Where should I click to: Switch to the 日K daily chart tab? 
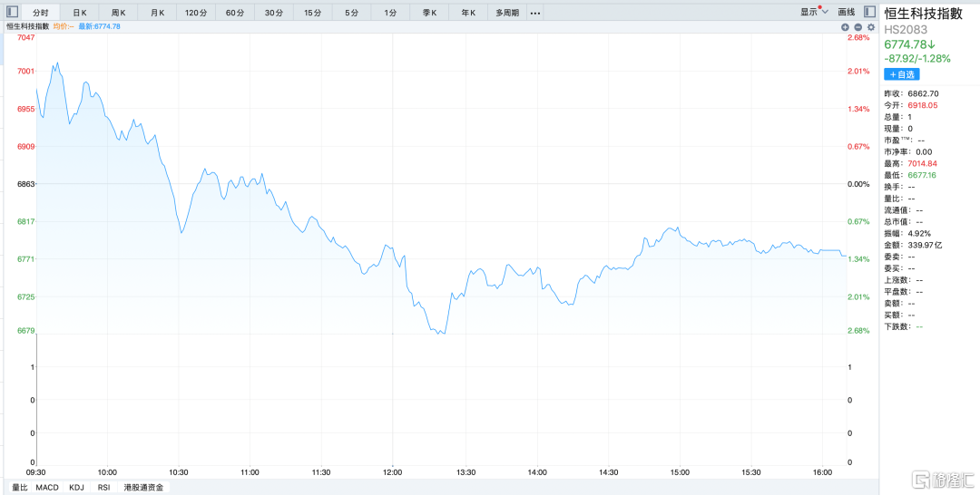coord(80,13)
